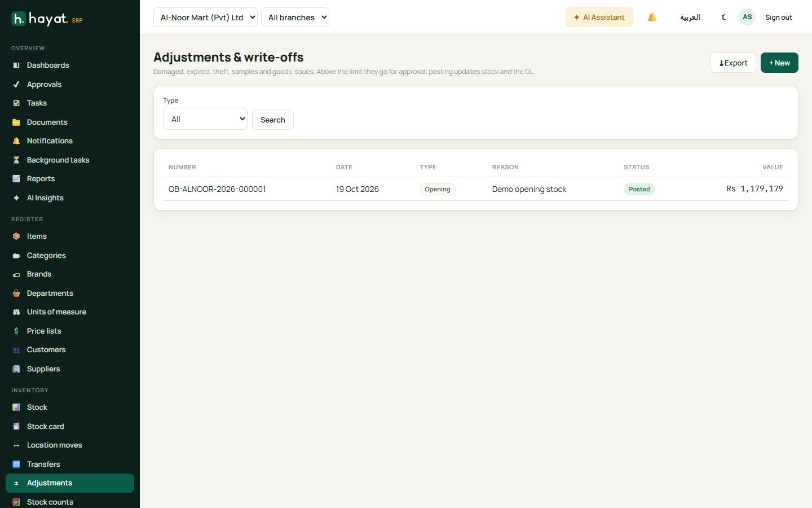Select the Stock menu item
Viewport: 812px width, 508px height.
point(70,408)
